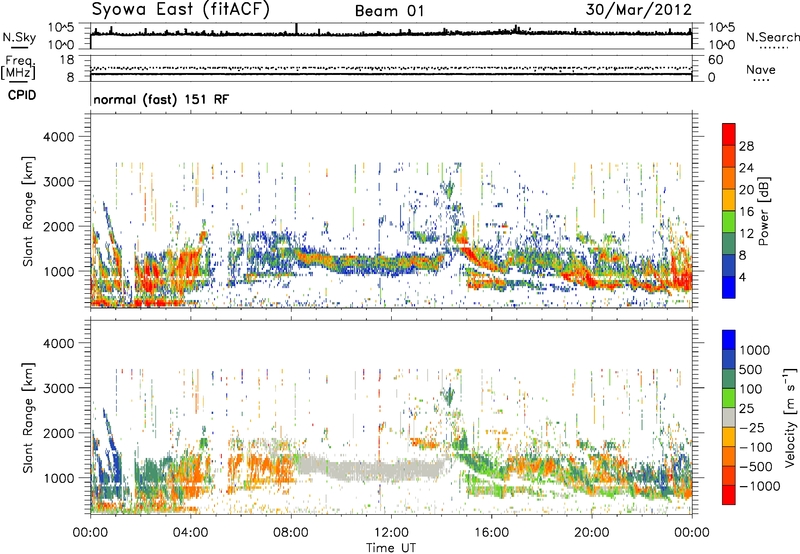Pick the light green segment of power colorbar
Image resolution: width=800 pixels, height=554 pixels.
729,221
